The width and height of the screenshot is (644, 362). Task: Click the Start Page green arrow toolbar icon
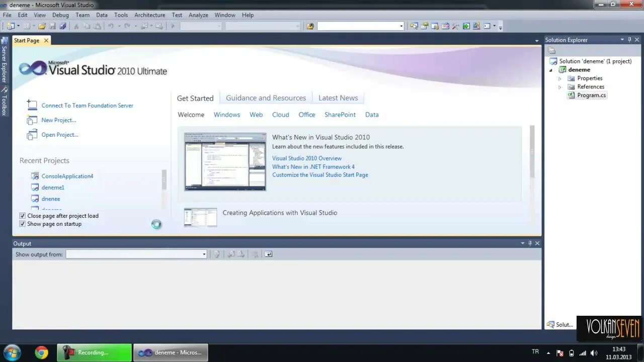tap(466, 26)
